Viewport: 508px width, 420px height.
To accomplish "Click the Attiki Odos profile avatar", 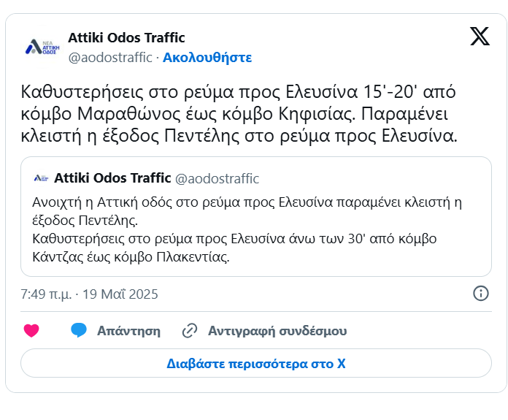I will tap(41, 47).
